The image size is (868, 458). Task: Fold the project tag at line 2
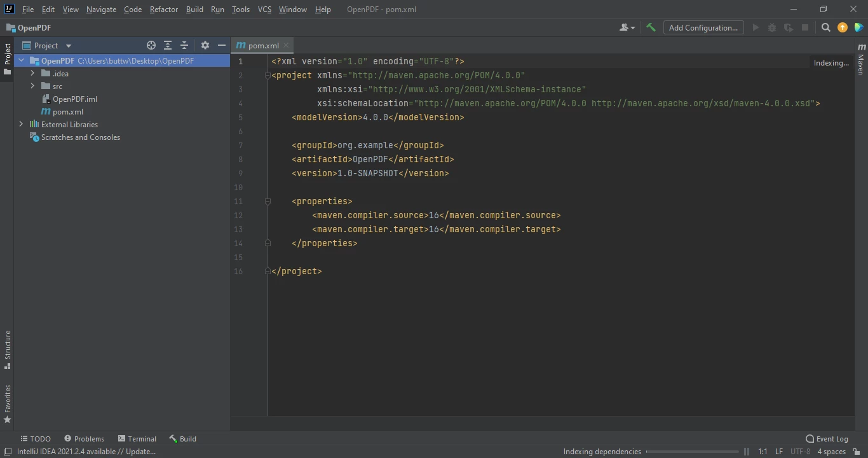(x=268, y=75)
